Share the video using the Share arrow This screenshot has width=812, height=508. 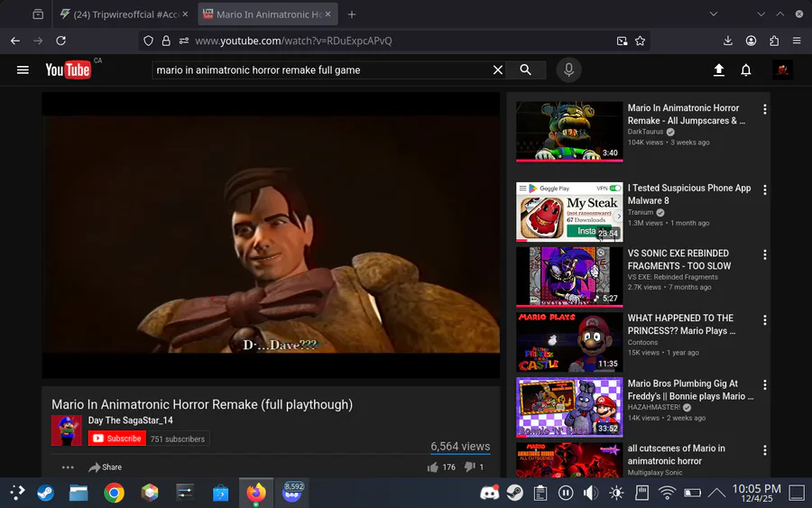pyautogui.click(x=106, y=467)
